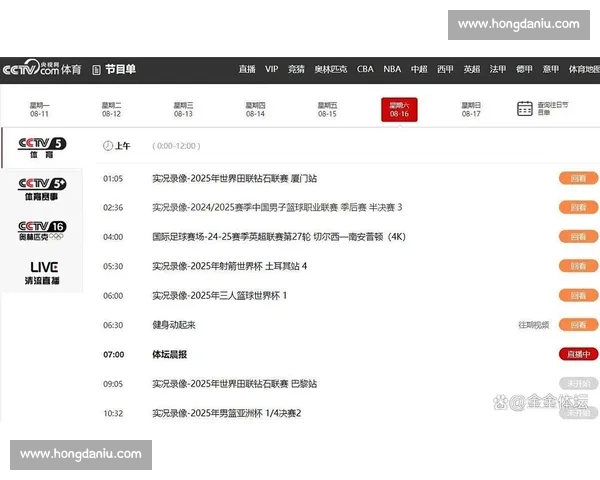
Task: Open program 体坛晨报
Action: [x=170, y=354]
